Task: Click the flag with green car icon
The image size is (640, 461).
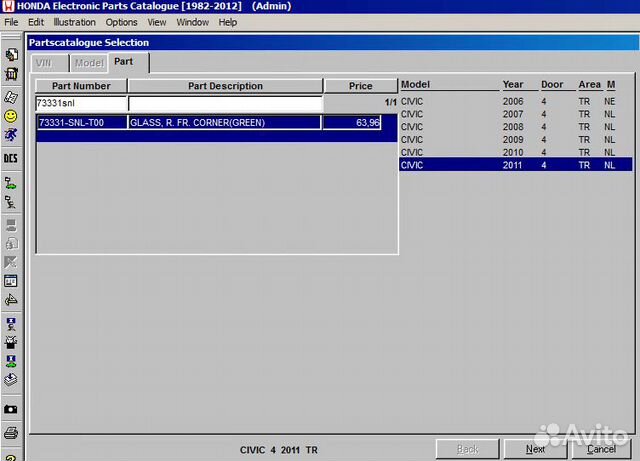Action: 11,183
